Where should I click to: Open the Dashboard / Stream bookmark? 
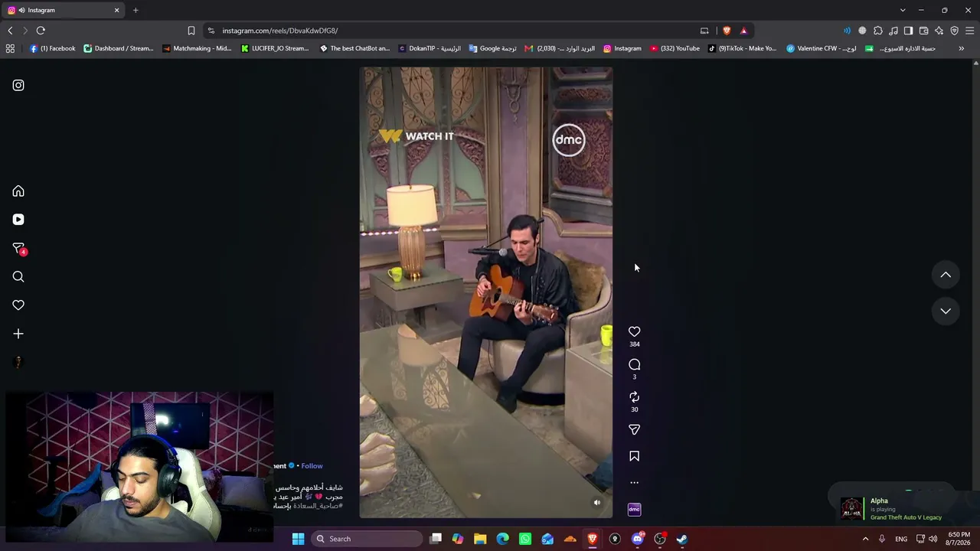(x=119, y=48)
